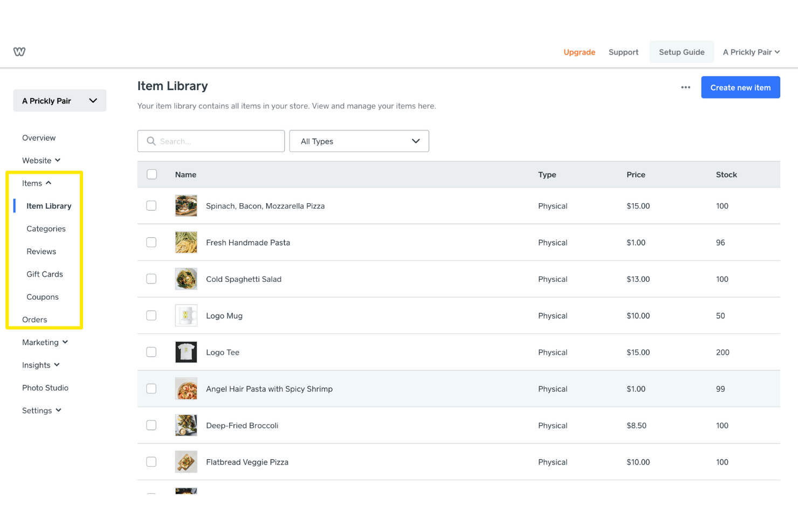Click the Create new item button
Viewport: 798px width, 532px height.
[740, 87]
